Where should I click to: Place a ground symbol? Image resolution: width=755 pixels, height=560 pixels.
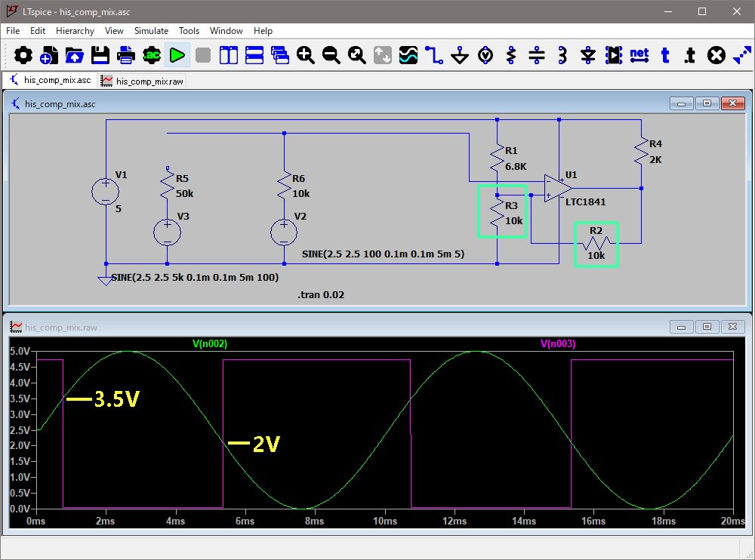tap(460, 55)
